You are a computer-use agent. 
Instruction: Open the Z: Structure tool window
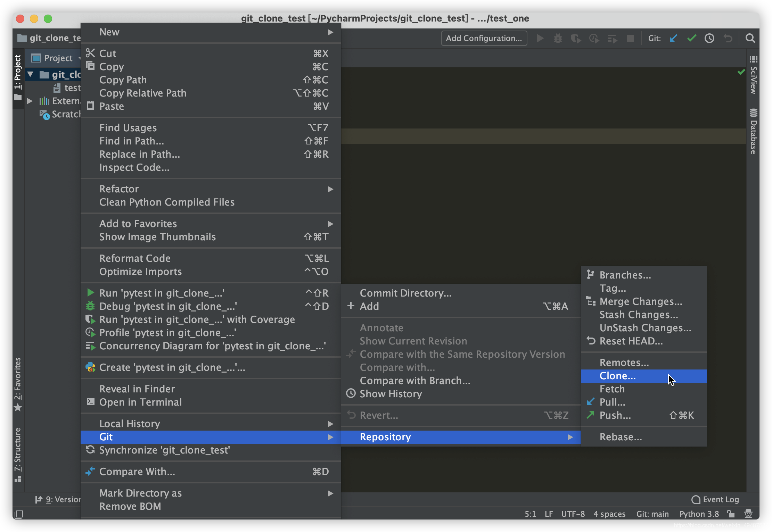click(18, 455)
